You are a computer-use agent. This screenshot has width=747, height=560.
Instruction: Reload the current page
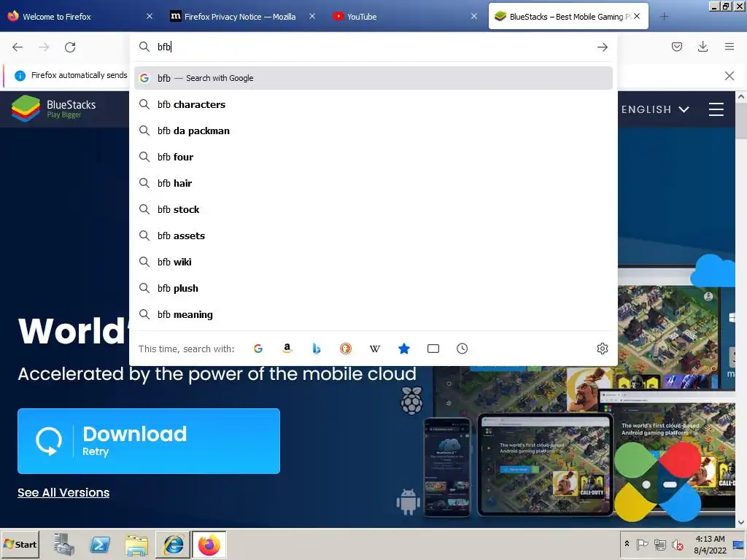point(70,47)
